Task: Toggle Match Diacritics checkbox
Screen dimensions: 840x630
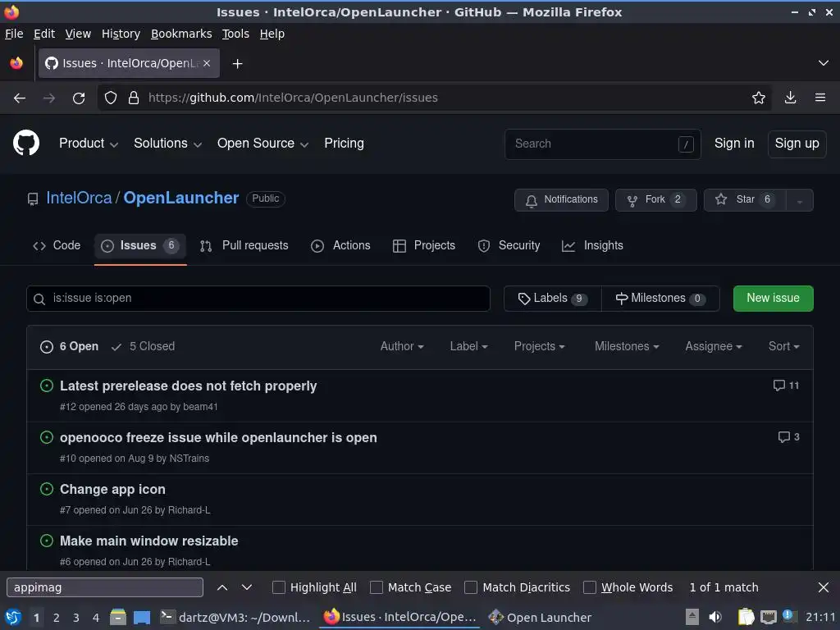Action: [x=471, y=587]
